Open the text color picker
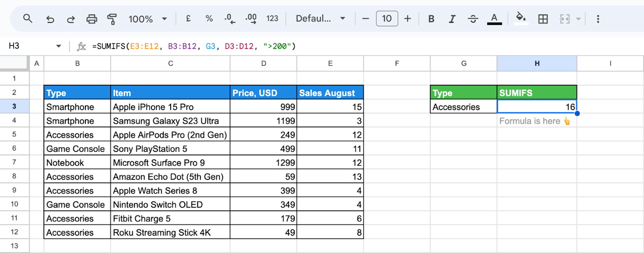The height and width of the screenshot is (253, 644). 494,19
